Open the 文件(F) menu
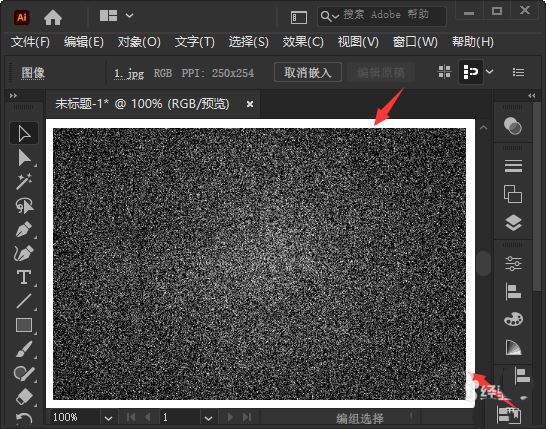This screenshot has width=546, height=429. coord(30,42)
